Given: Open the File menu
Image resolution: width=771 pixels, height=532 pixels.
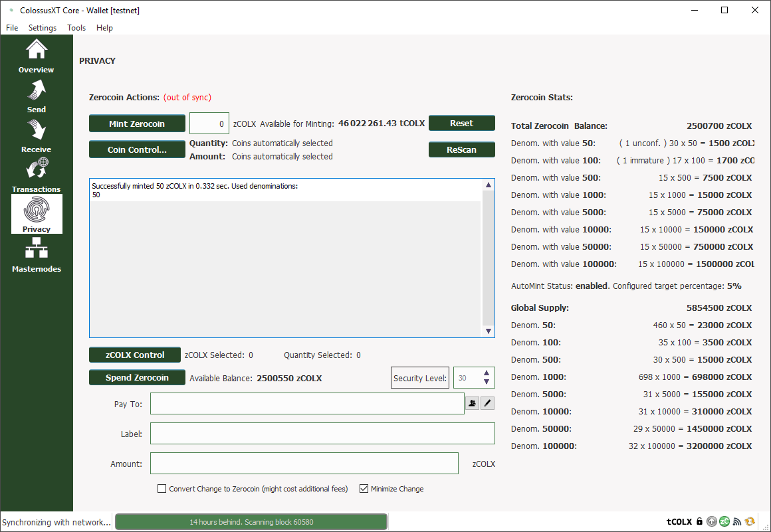Looking at the screenshot, I should [12, 27].
